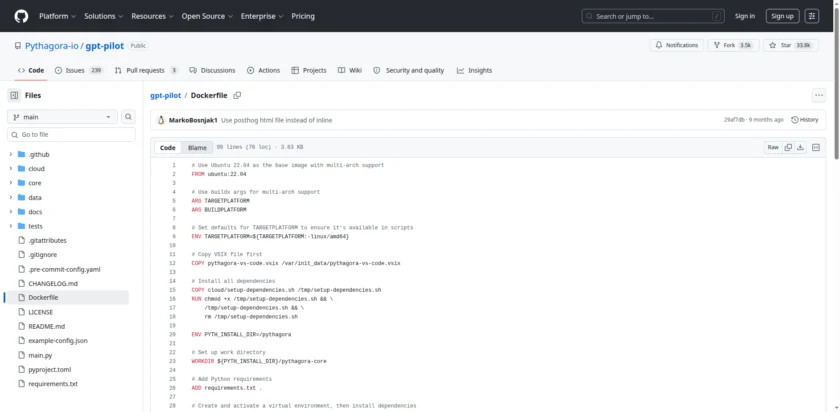Image resolution: width=840 pixels, height=412 pixels.
Task: Fork the gpt-pilot repository
Action: (x=733, y=46)
